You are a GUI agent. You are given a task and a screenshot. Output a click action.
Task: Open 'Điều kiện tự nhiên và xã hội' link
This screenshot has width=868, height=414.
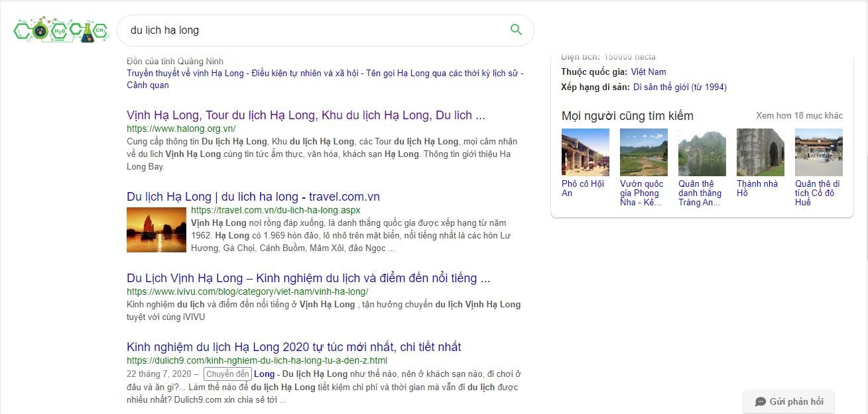pyautogui.click(x=304, y=73)
